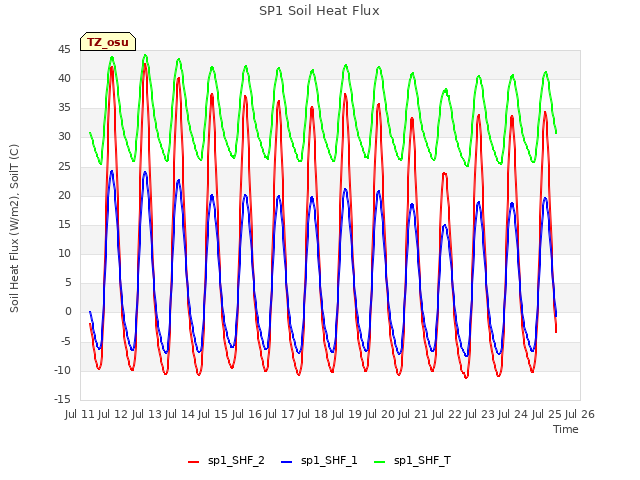Click the Time x-axis label
The image size is (640, 480).
pyautogui.click(x=566, y=429)
